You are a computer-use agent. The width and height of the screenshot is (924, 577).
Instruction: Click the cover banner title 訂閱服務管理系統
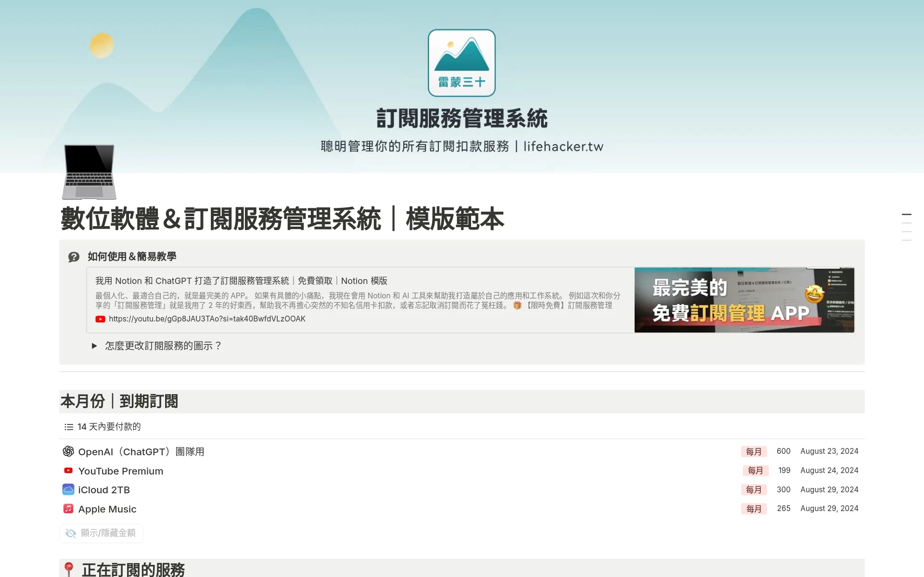pos(462,119)
